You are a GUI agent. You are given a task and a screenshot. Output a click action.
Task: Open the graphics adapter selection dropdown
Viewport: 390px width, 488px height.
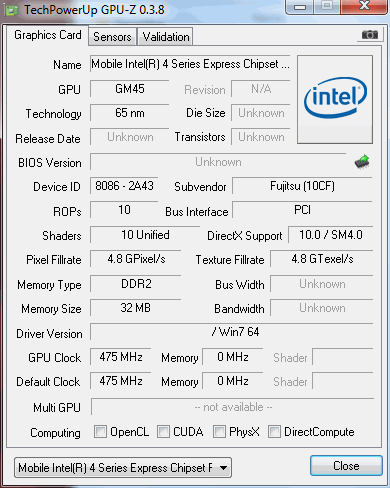pyautogui.click(x=123, y=468)
